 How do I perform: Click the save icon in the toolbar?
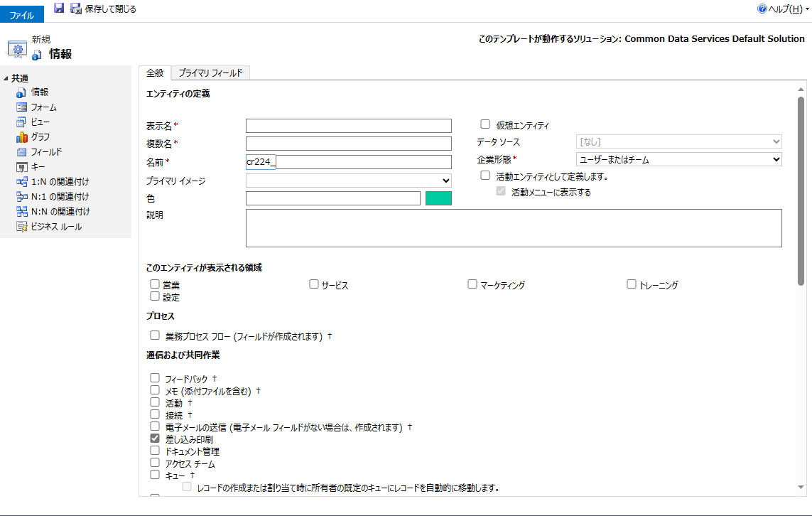(59, 8)
